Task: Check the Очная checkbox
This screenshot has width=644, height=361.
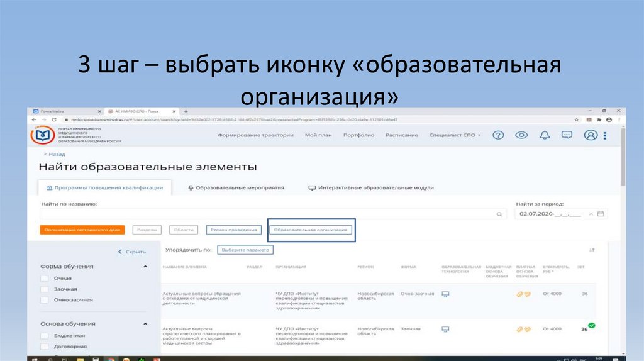Action: pos(45,279)
